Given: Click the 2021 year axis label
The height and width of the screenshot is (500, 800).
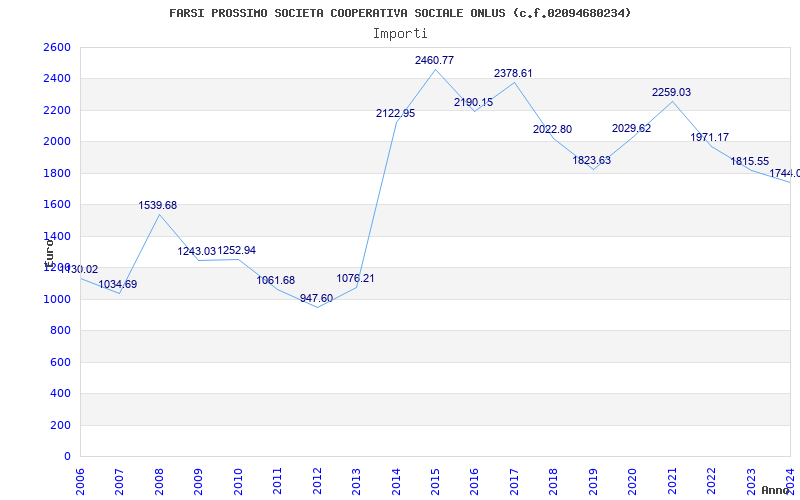Looking at the screenshot, I should (x=673, y=479).
